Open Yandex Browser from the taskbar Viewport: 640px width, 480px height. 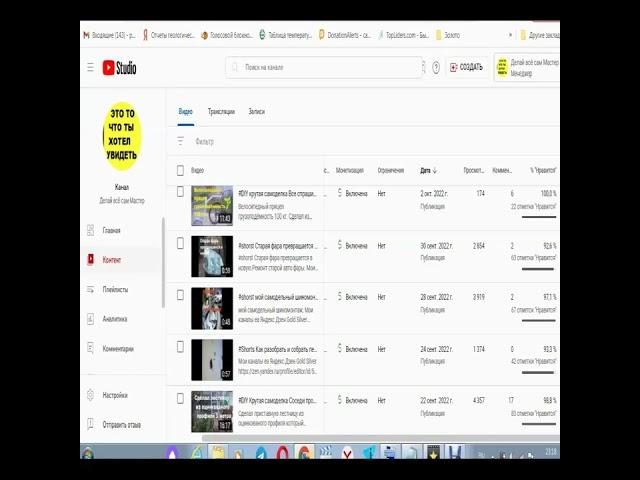(x=347, y=453)
